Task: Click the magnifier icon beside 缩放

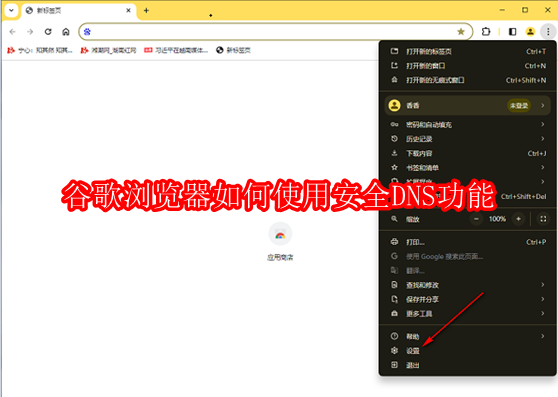Action: point(394,219)
